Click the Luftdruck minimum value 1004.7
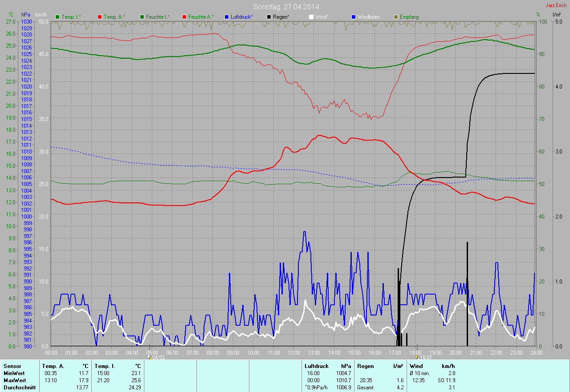 [343, 373]
